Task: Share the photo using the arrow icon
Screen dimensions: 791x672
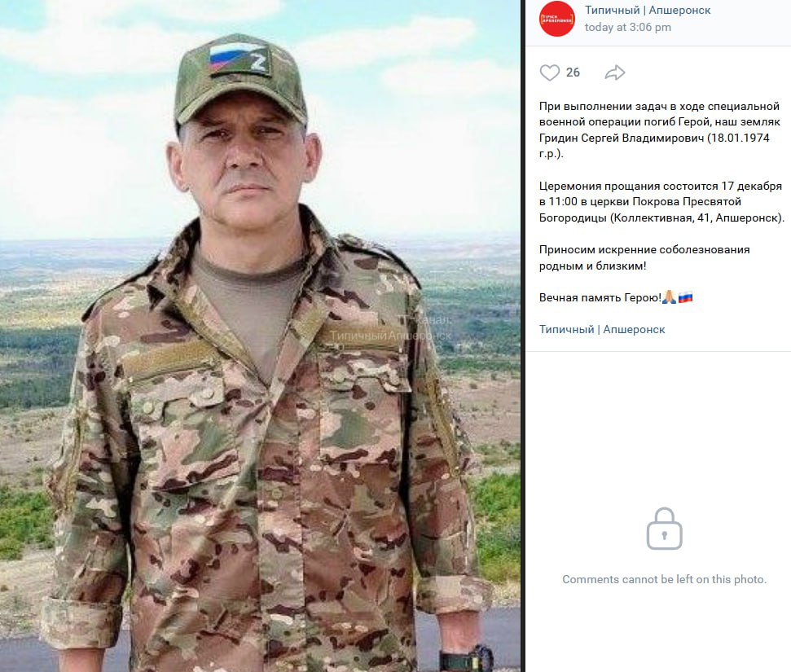Action: (x=614, y=72)
